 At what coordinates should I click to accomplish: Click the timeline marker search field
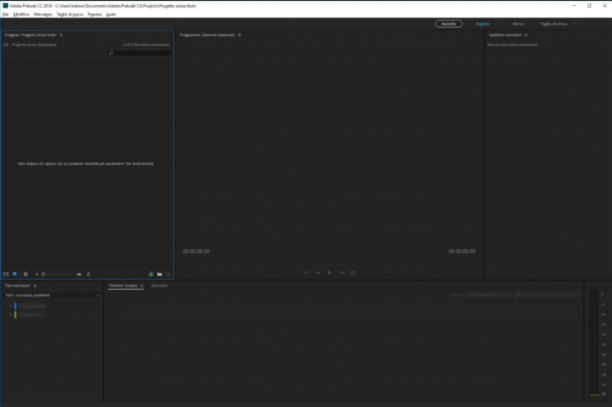pos(547,295)
